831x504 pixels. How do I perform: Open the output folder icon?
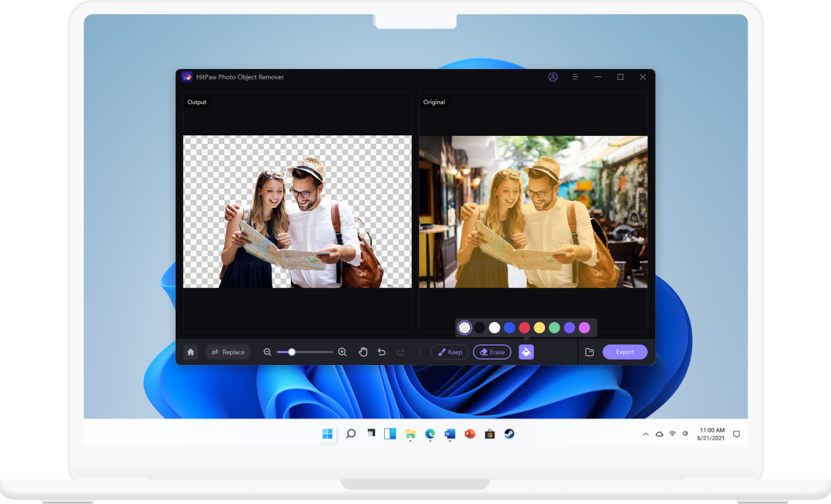pos(589,352)
